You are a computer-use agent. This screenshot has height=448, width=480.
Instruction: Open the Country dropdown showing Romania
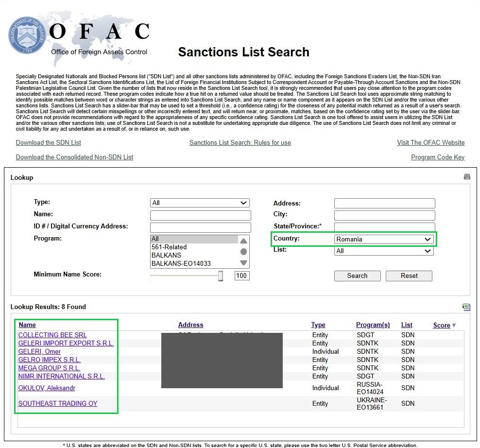pos(384,239)
